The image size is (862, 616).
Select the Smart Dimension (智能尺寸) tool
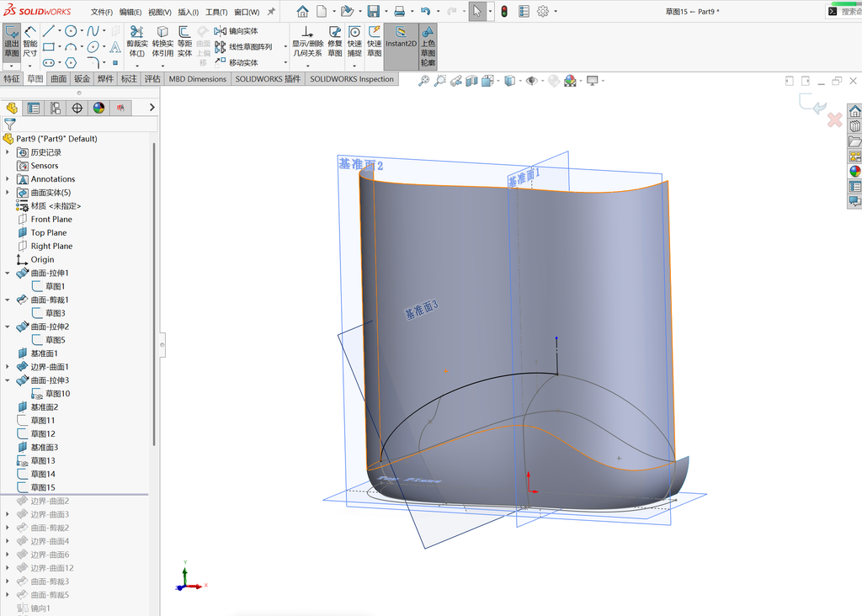[29, 42]
